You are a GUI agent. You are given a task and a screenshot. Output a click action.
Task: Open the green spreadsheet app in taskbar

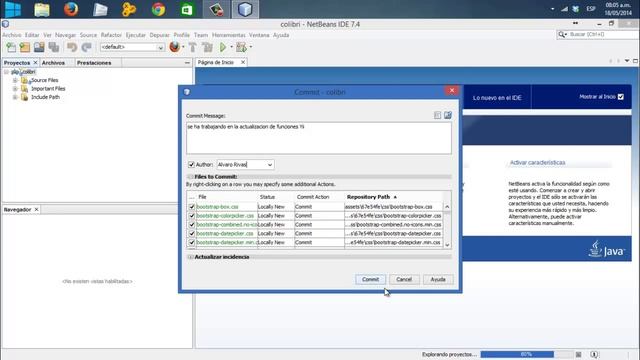[187, 9]
